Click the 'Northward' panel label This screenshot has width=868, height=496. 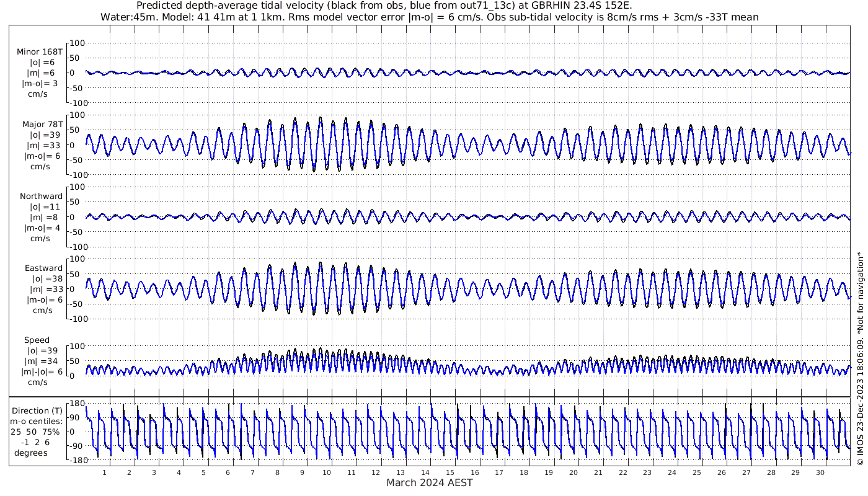click(41, 197)
